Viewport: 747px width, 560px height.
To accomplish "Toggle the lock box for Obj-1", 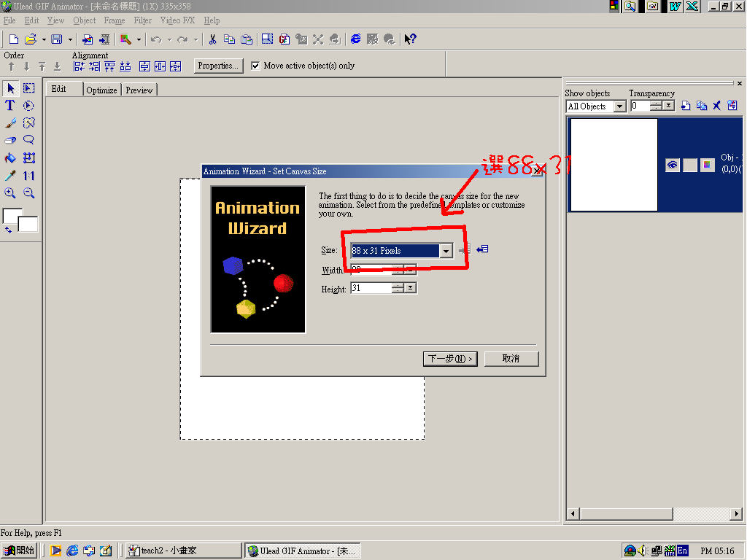I will pyautogui.click(x=690, y=166).
